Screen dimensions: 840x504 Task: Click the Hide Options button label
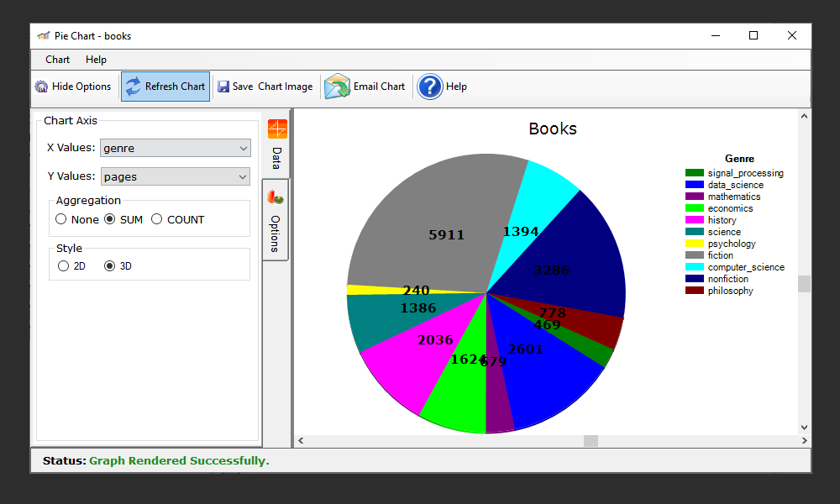pyautogui.click(x=81, y=87)
